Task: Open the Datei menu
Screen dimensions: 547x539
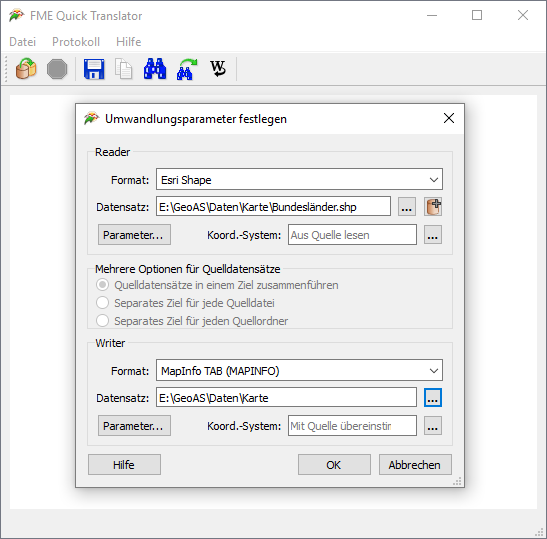Action: 22,42
